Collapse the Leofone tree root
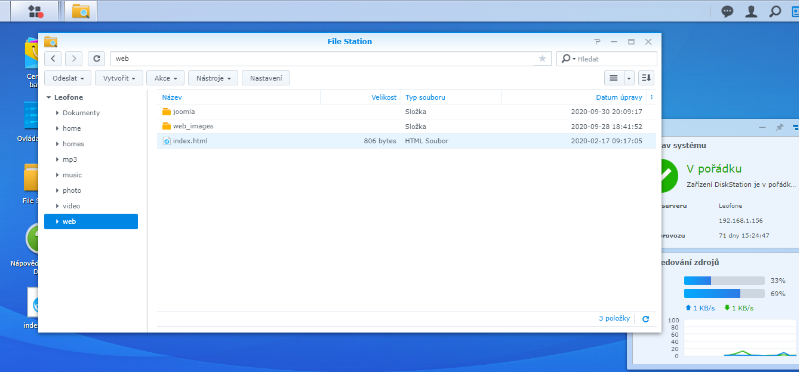 48,97
